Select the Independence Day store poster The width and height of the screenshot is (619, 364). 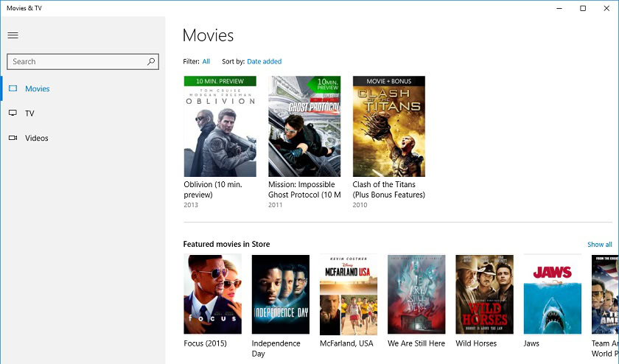coord(280,294)
